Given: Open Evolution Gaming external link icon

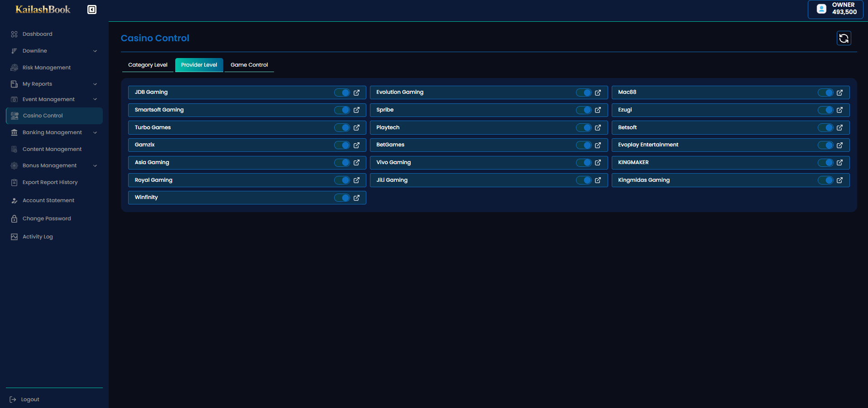Looking at the screenshot, I should coord(598,92).
